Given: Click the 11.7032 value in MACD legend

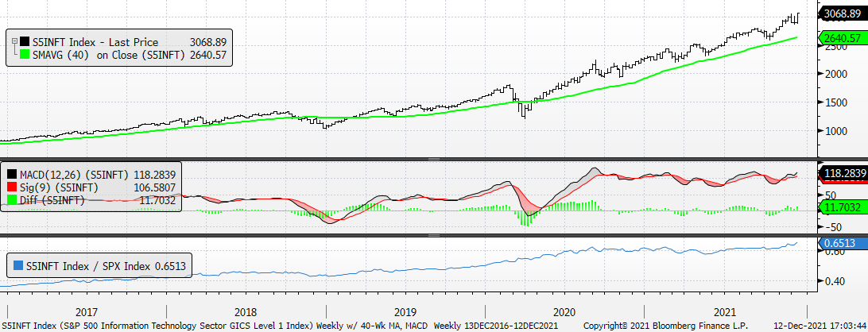Looking at the screenshot, I should (156, 200).
